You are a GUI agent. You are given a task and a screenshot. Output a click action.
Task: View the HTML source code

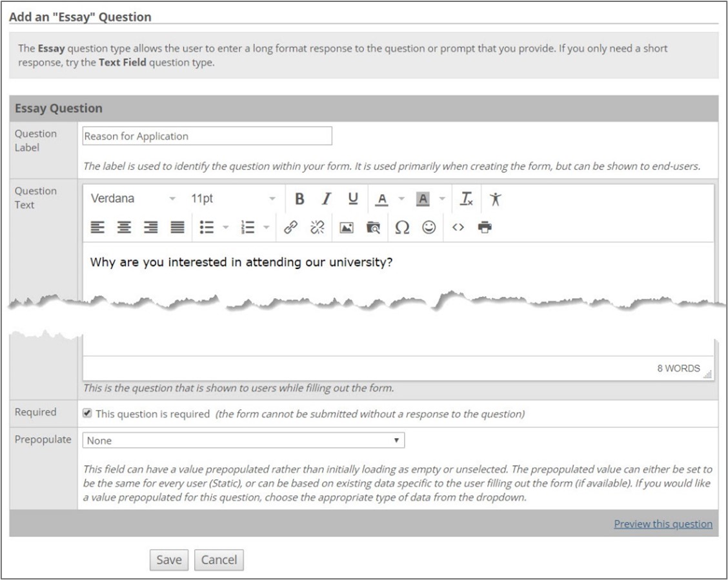point(458,227)
